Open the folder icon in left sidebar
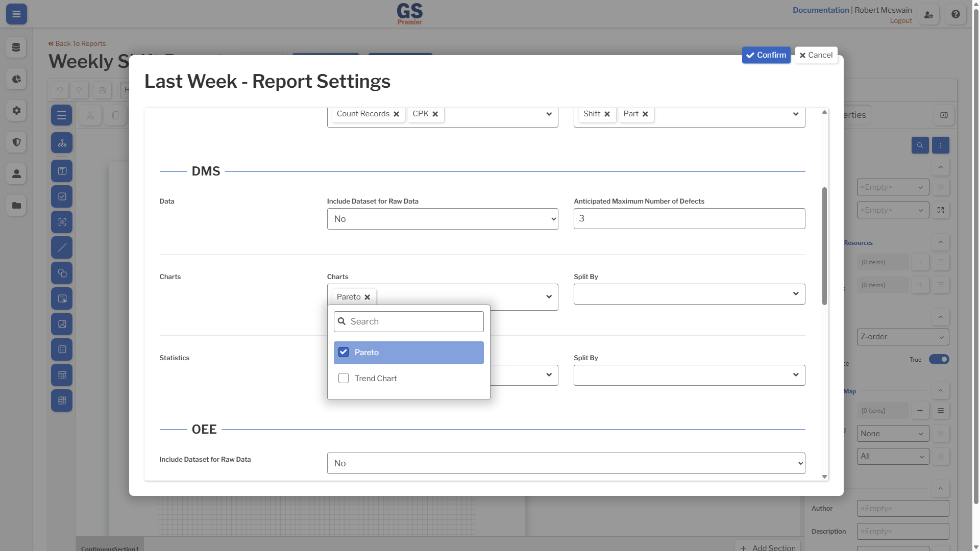Screen dimensions: 980x551 click(x=16, y=206)
